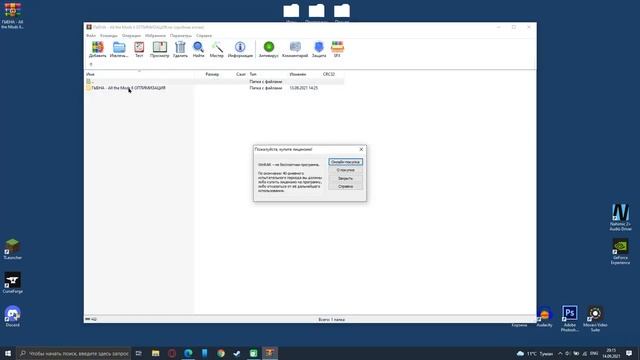This screenshot has height=360, width=640.
Task: Click the green Антивирус scan icon
Action: point(269,49)
